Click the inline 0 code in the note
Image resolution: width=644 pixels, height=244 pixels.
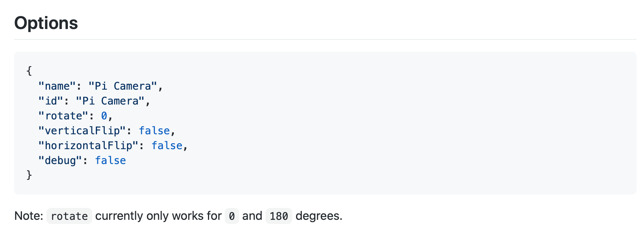click(232, 216)
